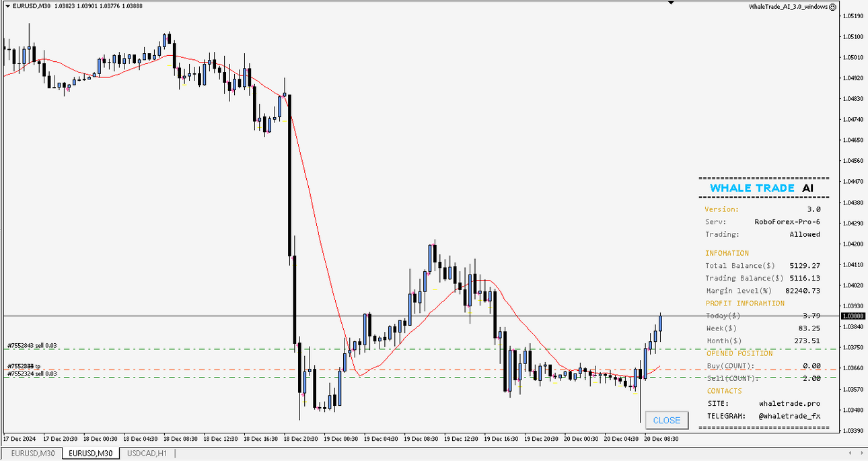Click the right chart tabs arrow
The height and width of the screenshot is (461, 868).
(x=861, y=454)
